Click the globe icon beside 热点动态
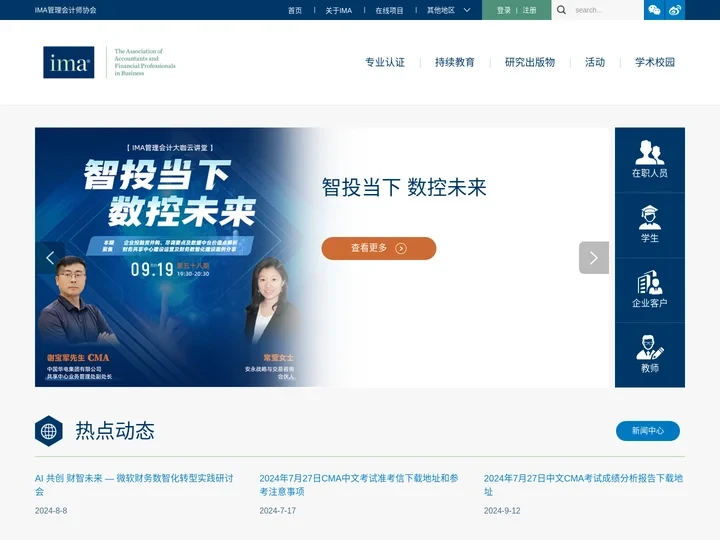 pyautogui.click(x=49, y=431)
